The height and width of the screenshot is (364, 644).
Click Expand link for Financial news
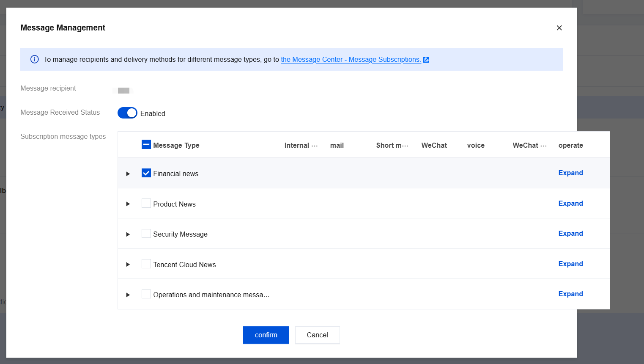coord(570,173)
